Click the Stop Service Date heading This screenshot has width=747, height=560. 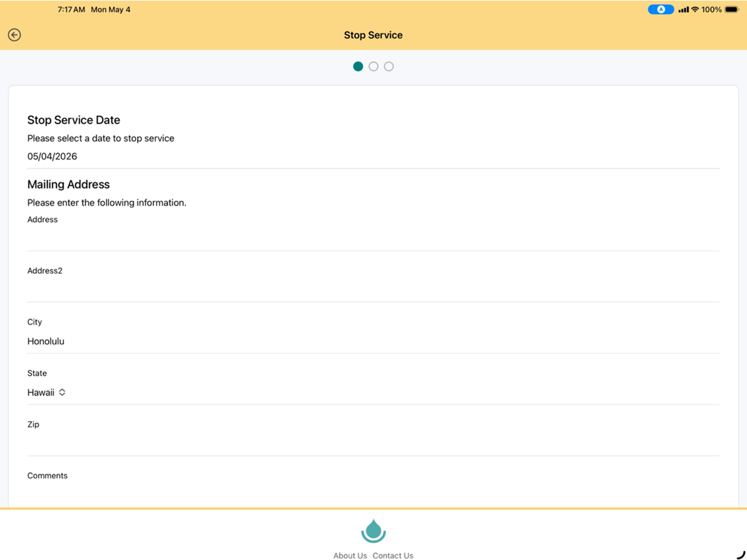click(74, 120)
